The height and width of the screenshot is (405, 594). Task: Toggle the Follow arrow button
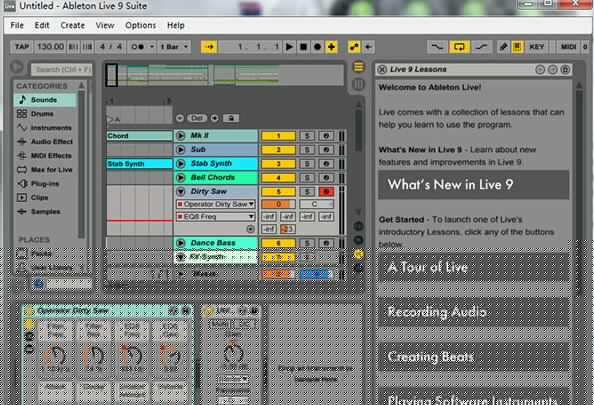pos(209,47)
